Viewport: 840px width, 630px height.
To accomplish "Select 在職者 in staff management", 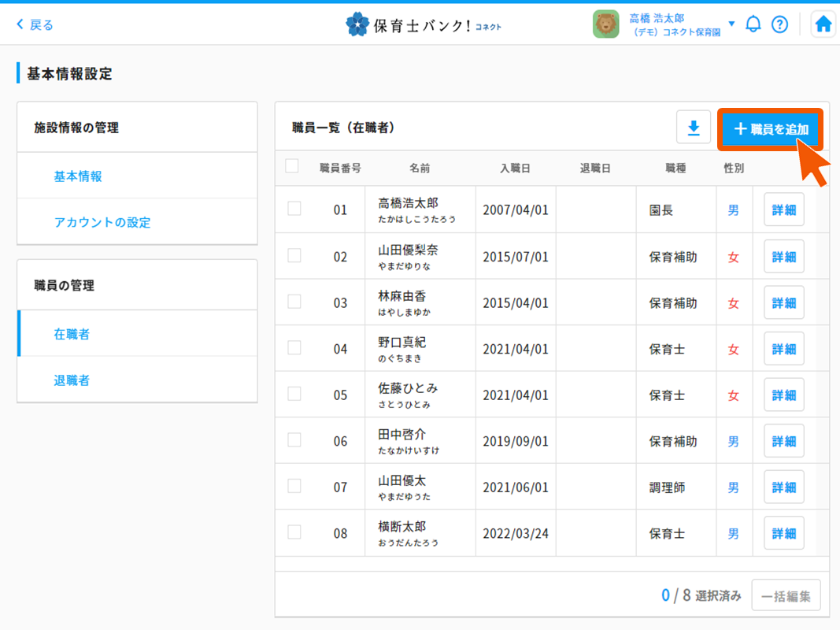I will 72,334.
